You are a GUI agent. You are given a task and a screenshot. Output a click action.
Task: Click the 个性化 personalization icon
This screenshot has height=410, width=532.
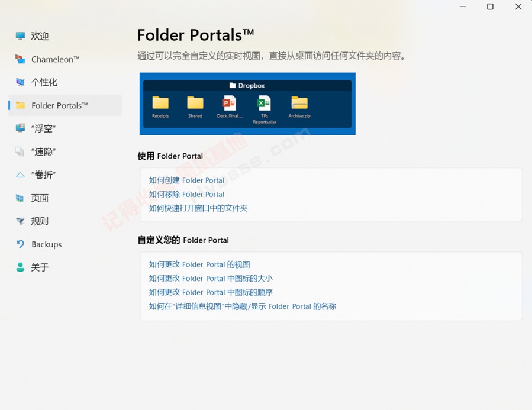19,82
